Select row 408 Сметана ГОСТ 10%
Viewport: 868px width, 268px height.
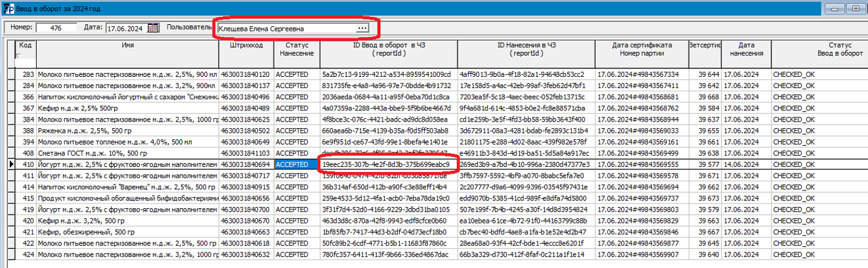coord(127,153)
